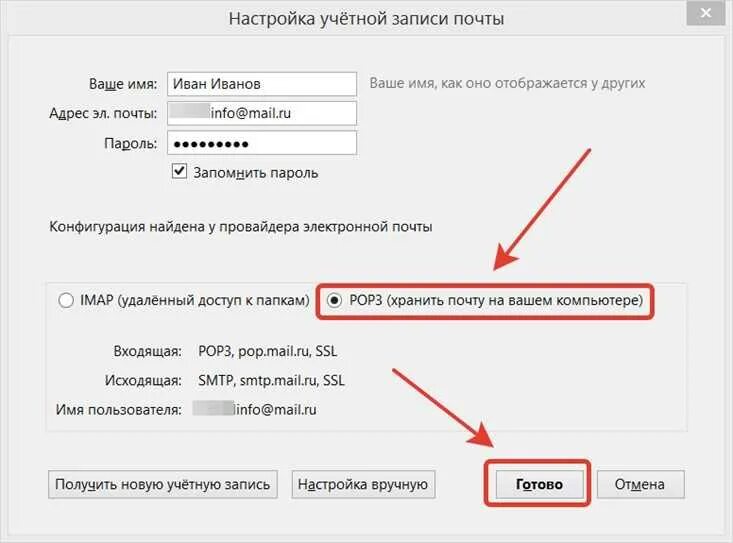Select the IMAP radio button
This screenshot has width=733, height=543.
66,300
